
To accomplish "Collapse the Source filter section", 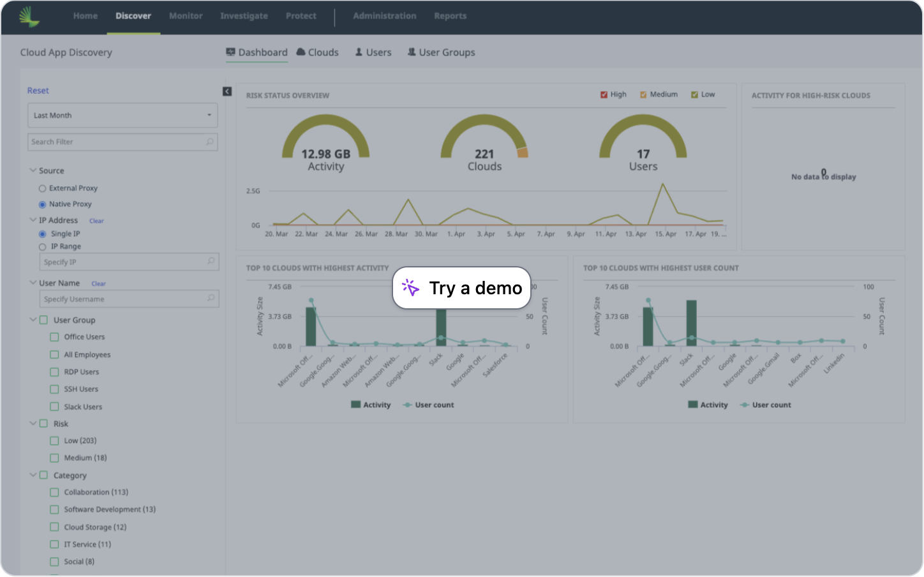I will pyautogui.click(x=33, y=170).
